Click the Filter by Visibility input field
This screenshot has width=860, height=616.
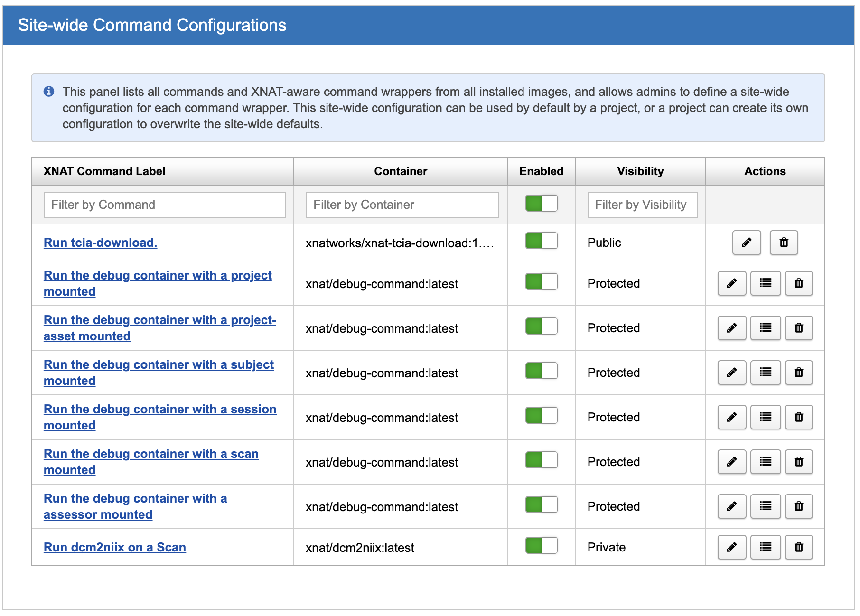[642, 205]
